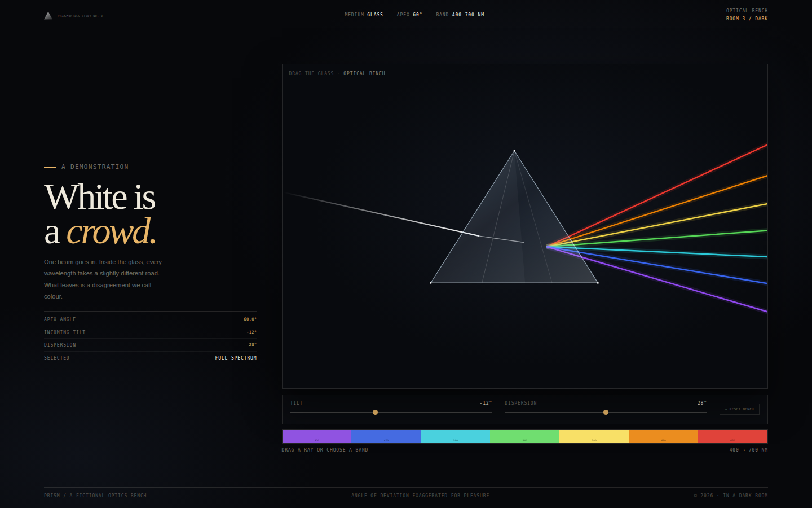Click the INCOMING TILT value -12°
812x508 pixels.
(x=251, y=332)
